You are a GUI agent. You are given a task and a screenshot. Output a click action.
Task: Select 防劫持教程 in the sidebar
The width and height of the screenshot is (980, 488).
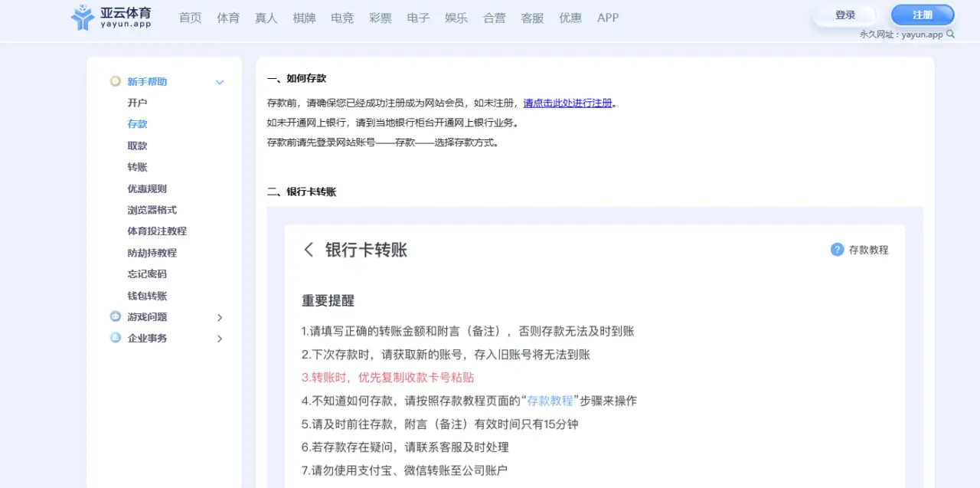pyautogui.click(x=152, y=253)
